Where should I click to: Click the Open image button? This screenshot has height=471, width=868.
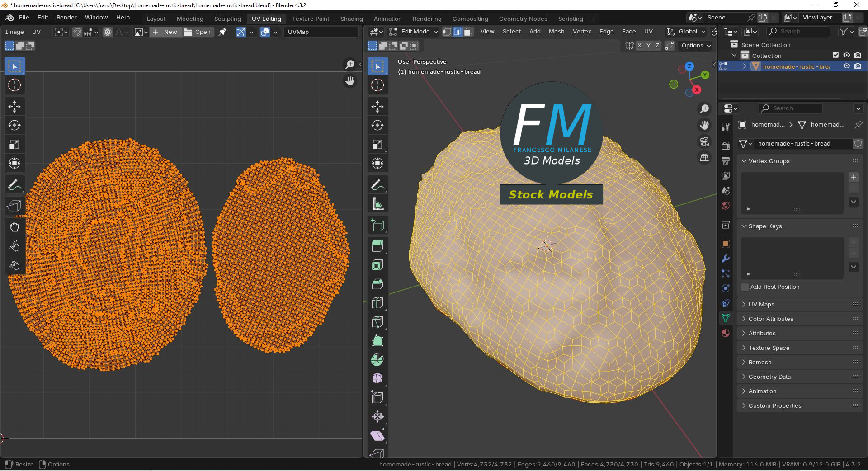198,32
